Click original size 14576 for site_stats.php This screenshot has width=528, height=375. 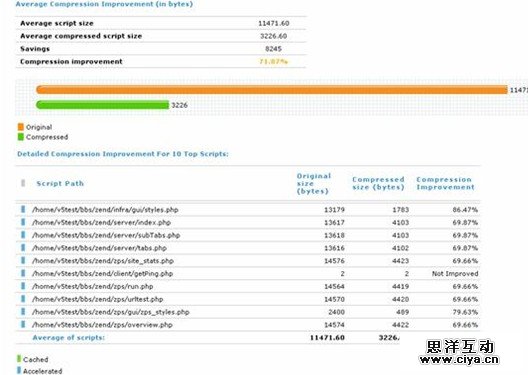tap(334, 261)
